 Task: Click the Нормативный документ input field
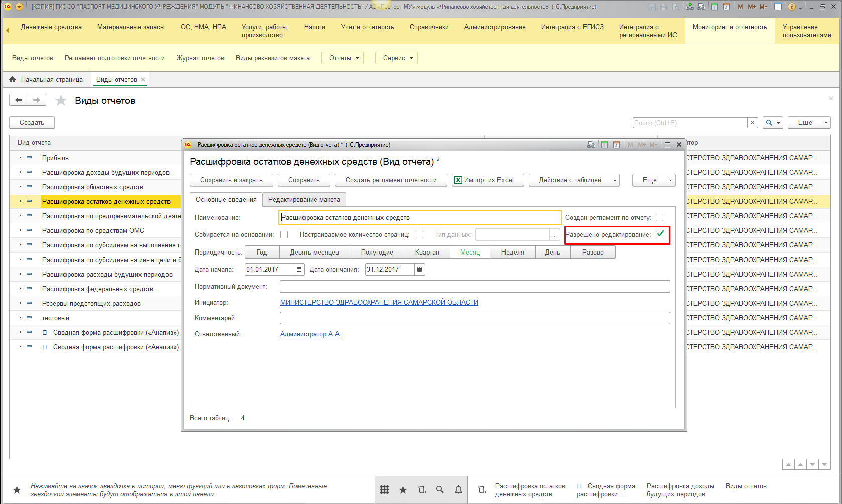pos(474,287)
